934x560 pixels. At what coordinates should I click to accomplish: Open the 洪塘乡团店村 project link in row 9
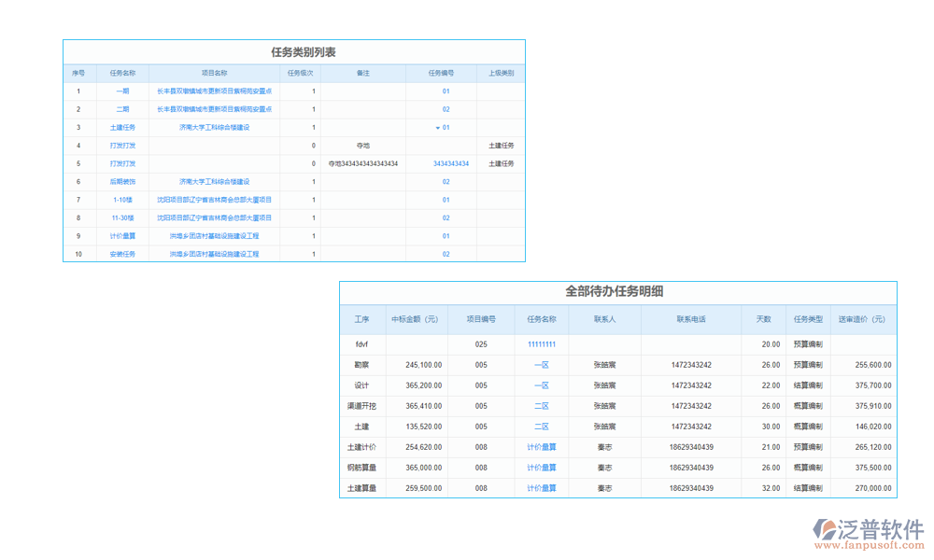point(214,236)
